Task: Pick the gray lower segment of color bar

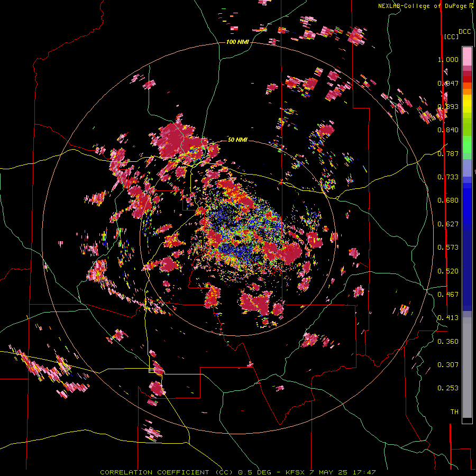Action: [x=467, y=368]
